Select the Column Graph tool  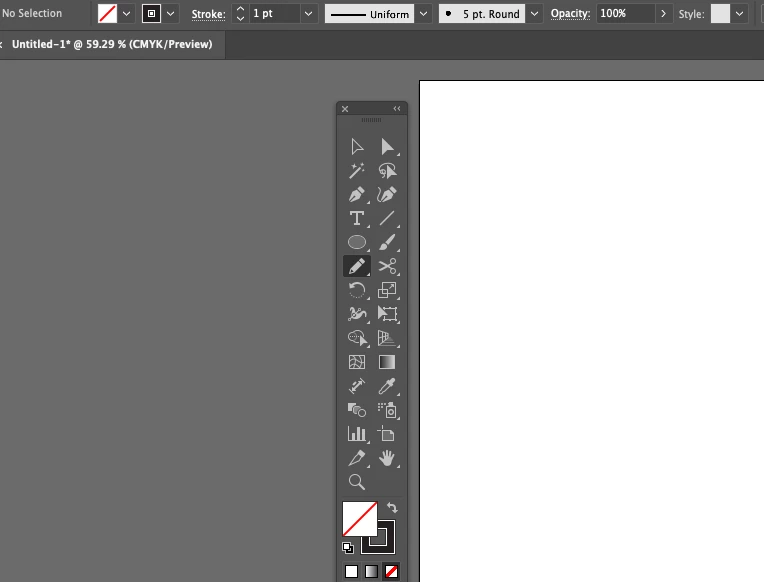pos(357,434)
